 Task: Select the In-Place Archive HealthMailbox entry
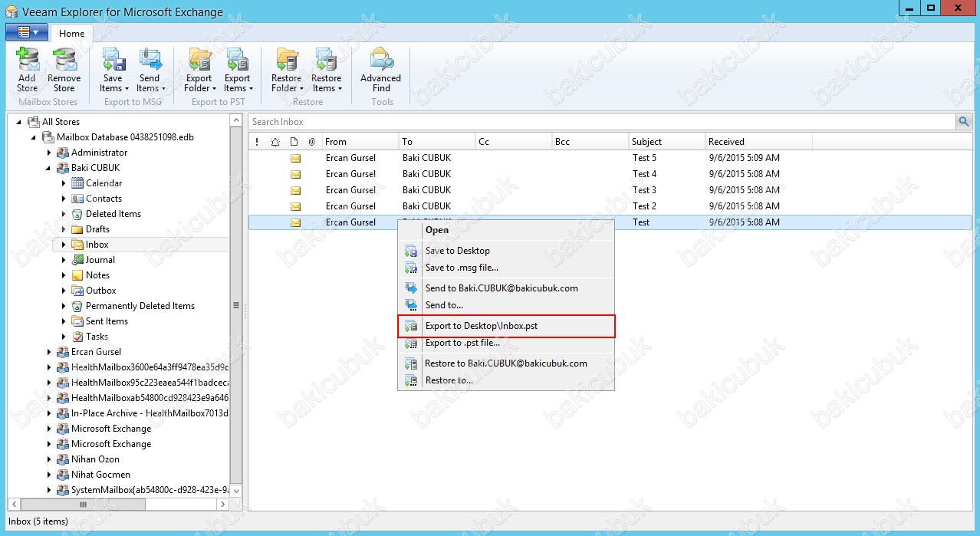pyautogui.click(x=150, y=413)
